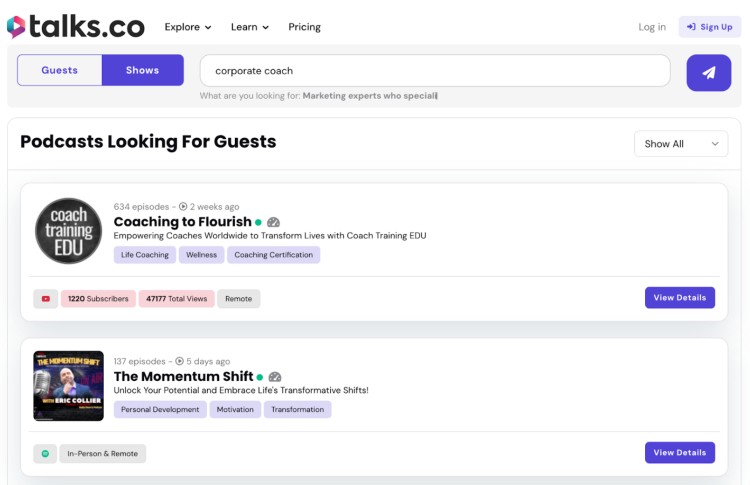
Task: Open the Show All filter dropdown
Action: coord(681,143)
